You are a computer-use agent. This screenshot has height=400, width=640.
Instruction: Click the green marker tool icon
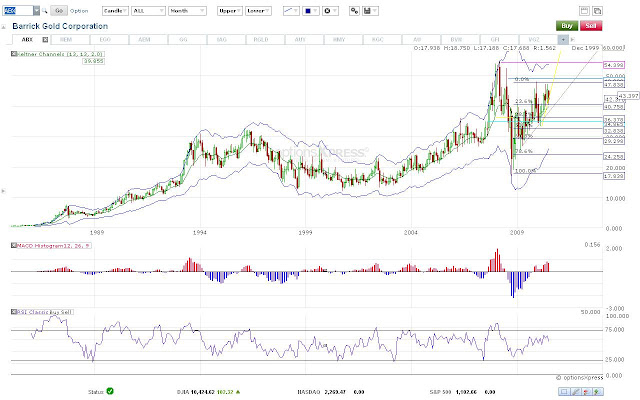click(x=597, y=391)
